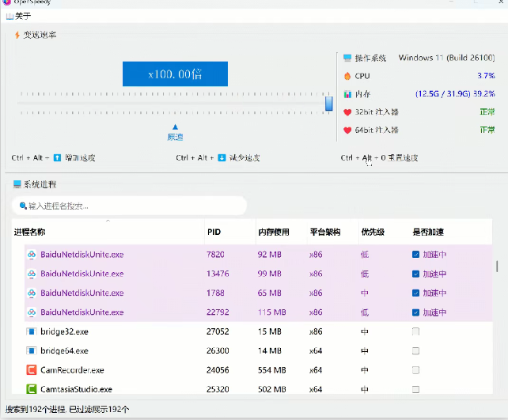Screen dimensions: 508x420
Task: Click BaiduNetdisk icon in PID 7820 row
Action: click(32, 255)
